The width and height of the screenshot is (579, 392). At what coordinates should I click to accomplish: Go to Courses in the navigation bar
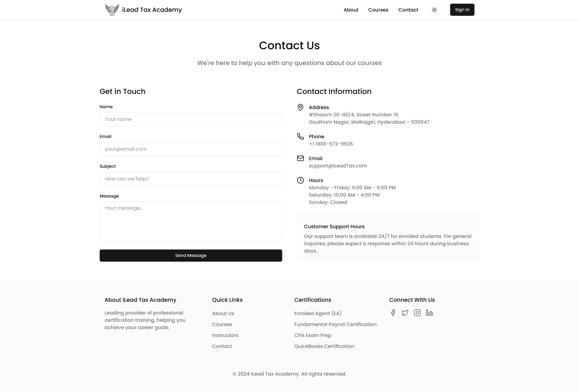click(x=378, y=10)
